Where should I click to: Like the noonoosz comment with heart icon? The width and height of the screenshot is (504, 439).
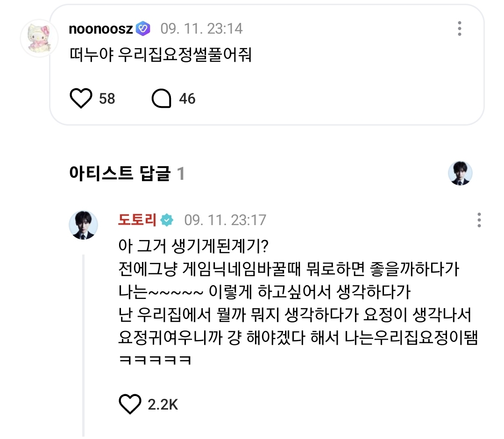(82, 99)
